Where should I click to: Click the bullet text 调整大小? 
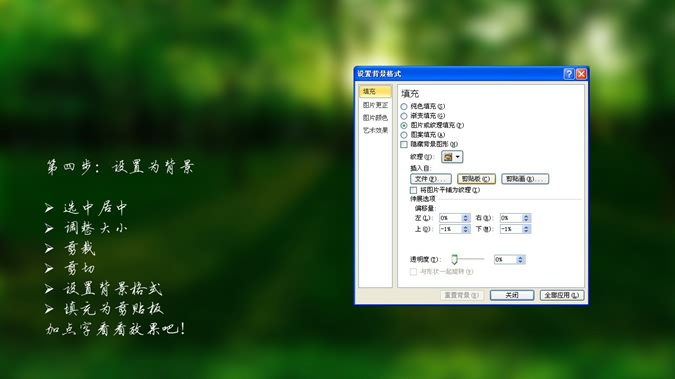tap(96, 228)
